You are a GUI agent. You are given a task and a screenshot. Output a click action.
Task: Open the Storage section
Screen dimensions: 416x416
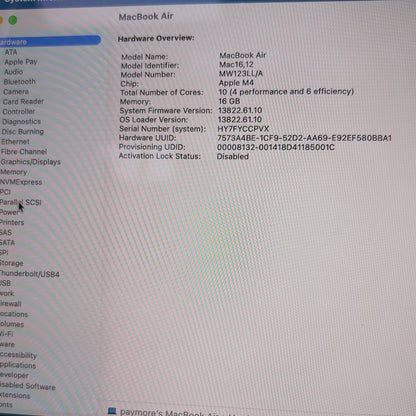[x=12, y=263]
